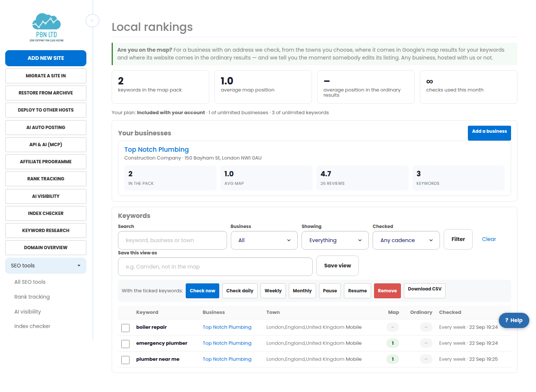Open Top Notch Plumbing link in plumber near me row
The image size is (536, 392).
point(227,359)
